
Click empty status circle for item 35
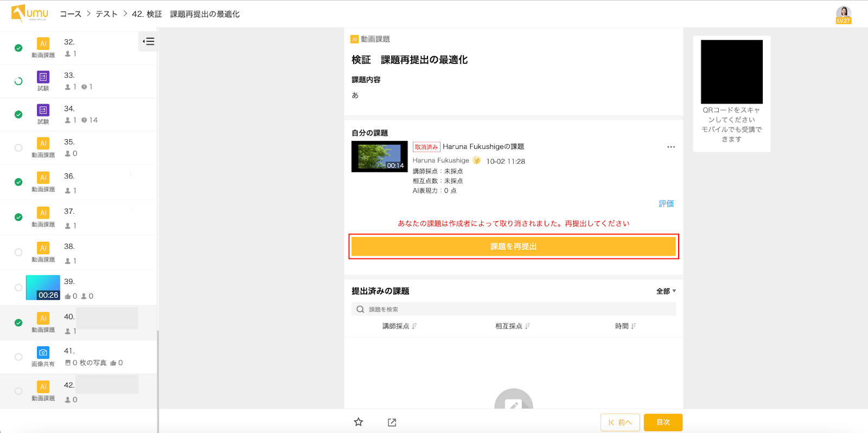(18, 148)
